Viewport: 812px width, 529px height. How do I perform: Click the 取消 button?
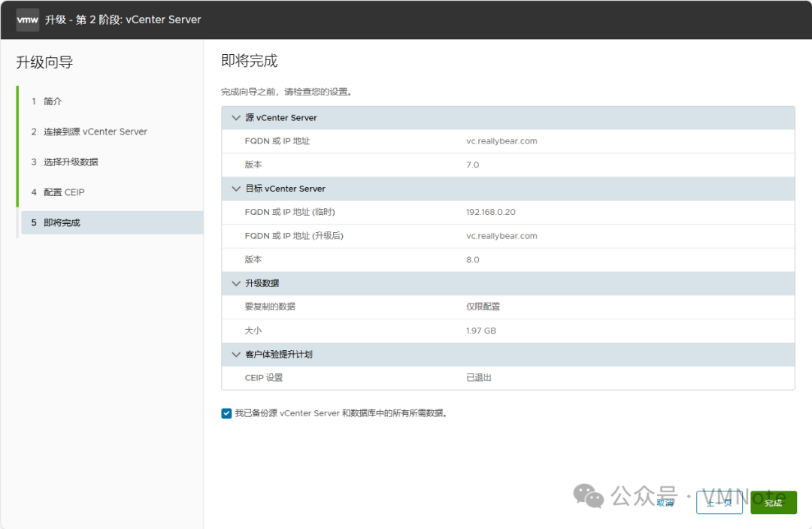pos(665,503)
